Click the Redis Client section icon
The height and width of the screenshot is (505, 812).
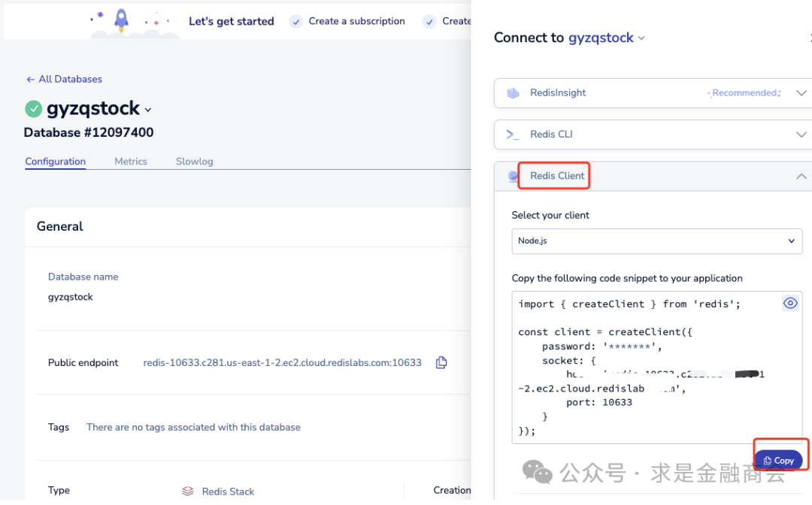click(x=513, y=177)
